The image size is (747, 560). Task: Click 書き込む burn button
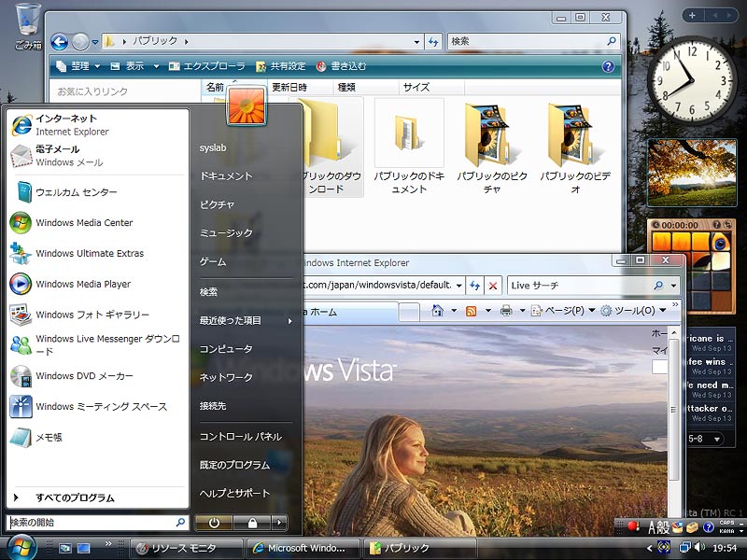pos(341,66)
